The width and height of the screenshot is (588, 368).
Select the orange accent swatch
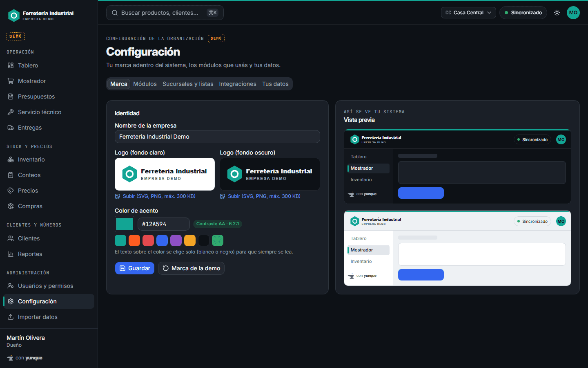134,240
